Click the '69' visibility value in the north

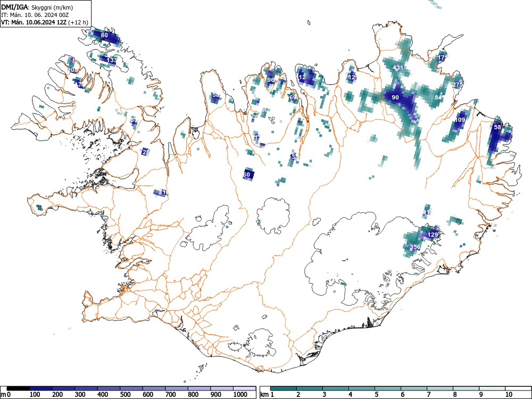coord(293,98)
